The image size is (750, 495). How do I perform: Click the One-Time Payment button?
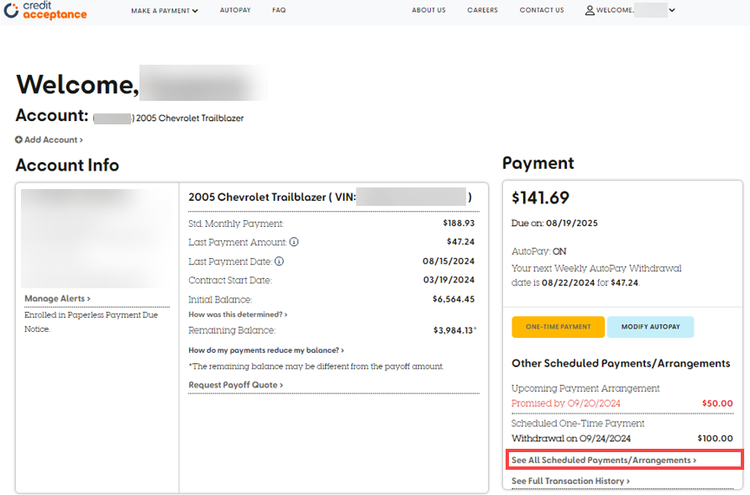tap(558, 327)
